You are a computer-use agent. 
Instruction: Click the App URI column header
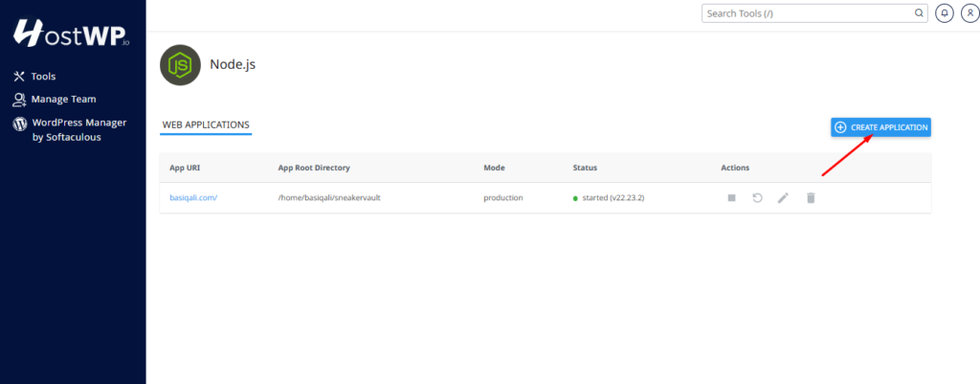pyautogui.click(x=185, y=168)
